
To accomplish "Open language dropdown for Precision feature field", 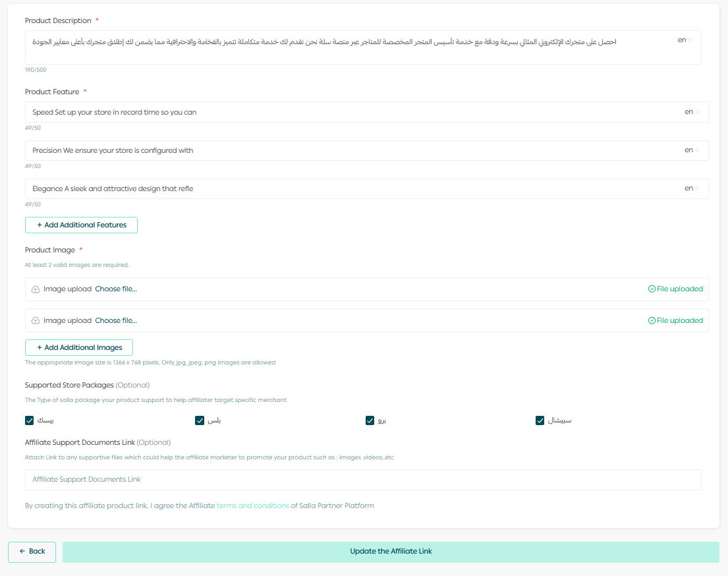I will (692, 150).
